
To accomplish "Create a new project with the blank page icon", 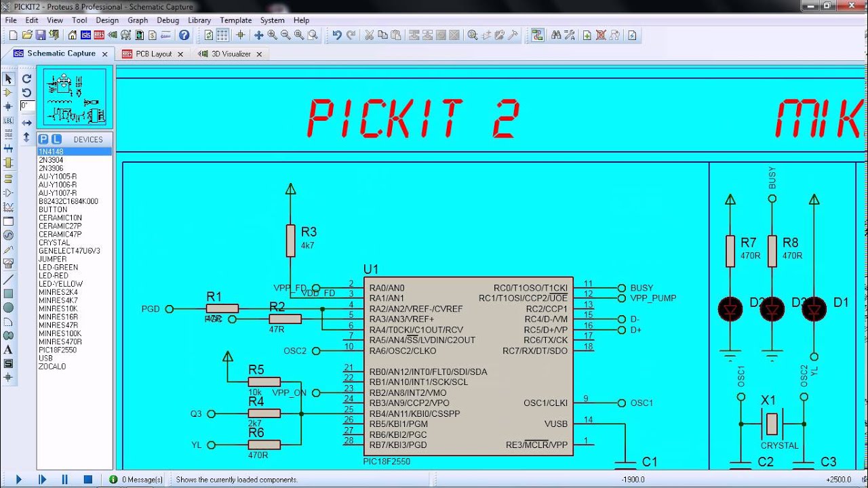I will pos(12,35).
